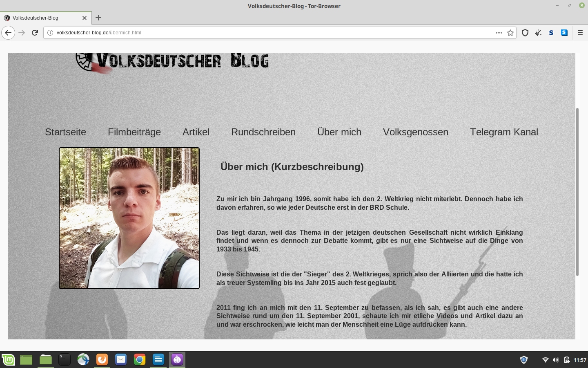Open the terminal from the taskbar
Viewport: 588px width, 368px height.
pos(64,359)
